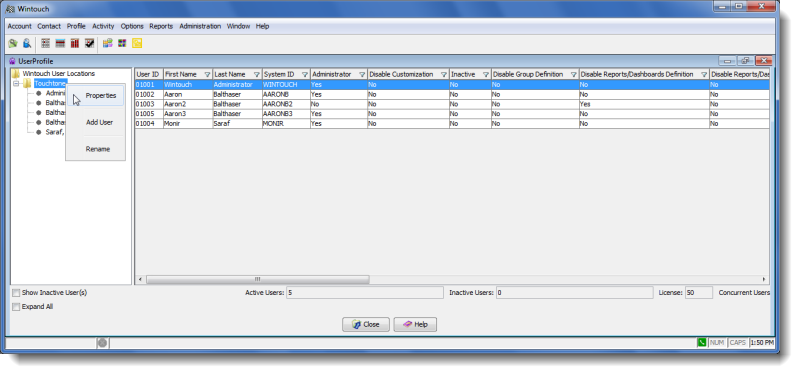
Task: Click the table scrollbar right arrow
Action: (764, 280)
